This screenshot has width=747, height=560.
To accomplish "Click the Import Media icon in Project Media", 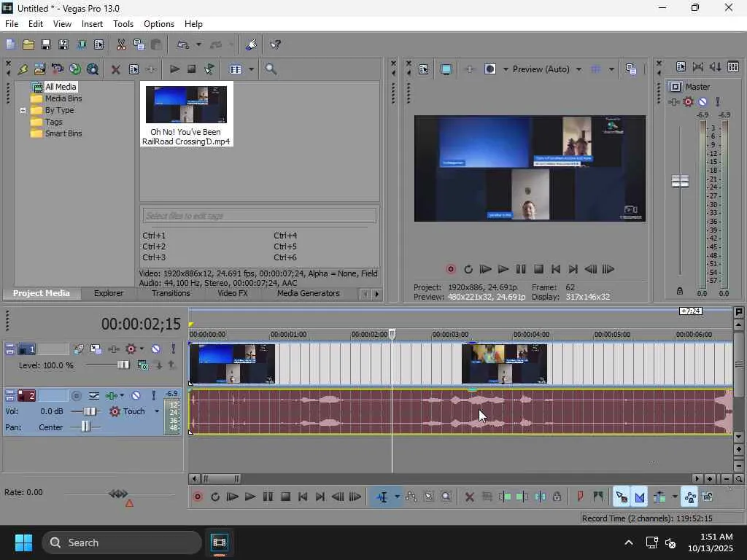I will pyautogui.click(x=39, y=69).
